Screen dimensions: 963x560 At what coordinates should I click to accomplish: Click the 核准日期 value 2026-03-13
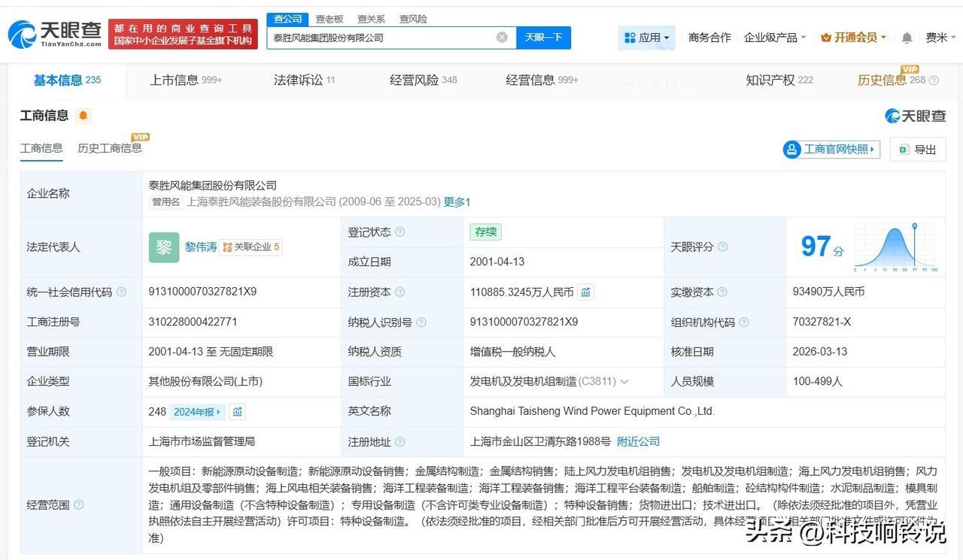click(x=820, y=352)
